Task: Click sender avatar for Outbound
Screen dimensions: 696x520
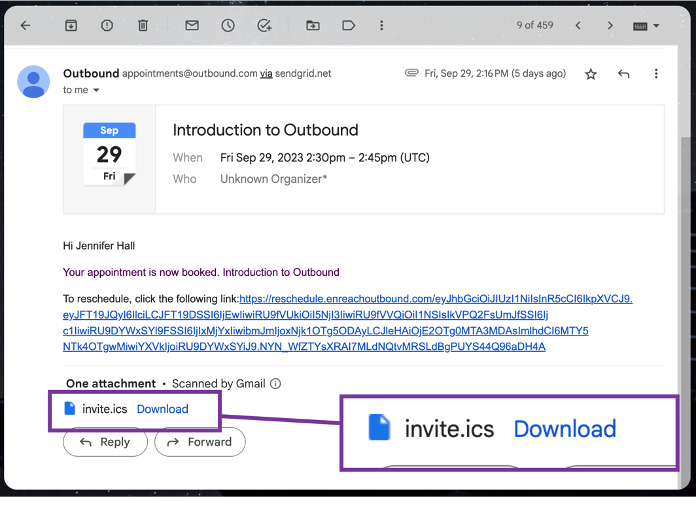Action: [33, 82]
